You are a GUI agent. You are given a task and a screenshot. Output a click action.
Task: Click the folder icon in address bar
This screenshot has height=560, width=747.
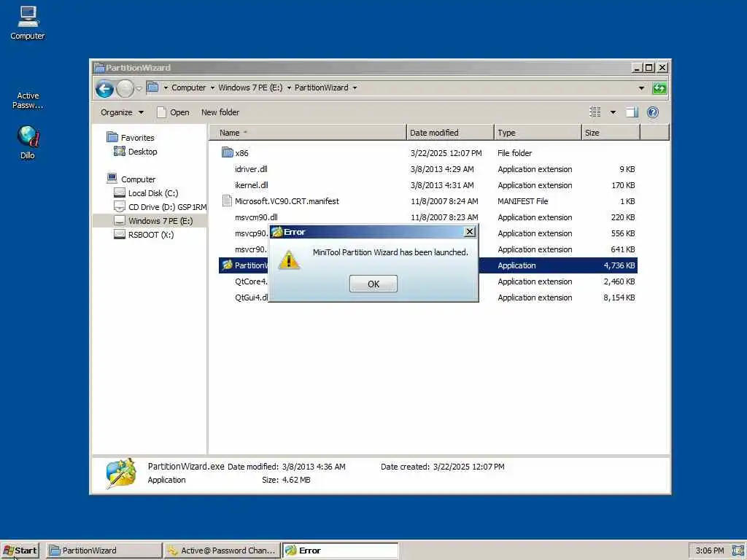coord(152,87)
